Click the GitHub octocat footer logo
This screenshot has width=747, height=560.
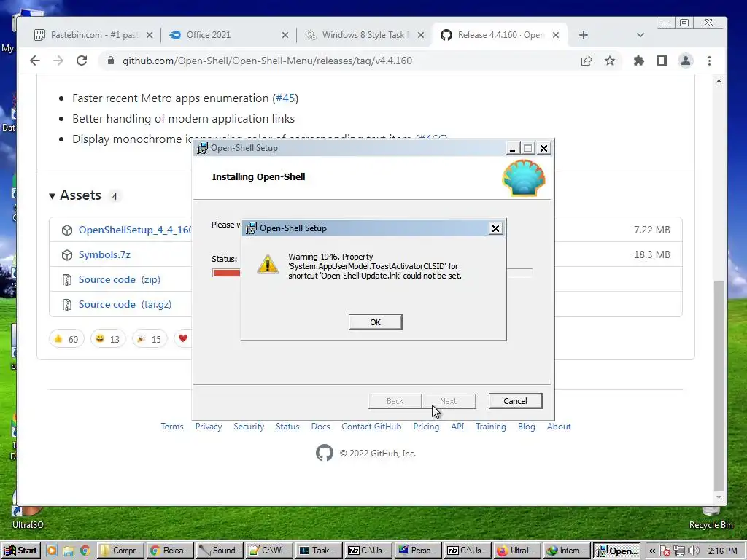point(325,453)
